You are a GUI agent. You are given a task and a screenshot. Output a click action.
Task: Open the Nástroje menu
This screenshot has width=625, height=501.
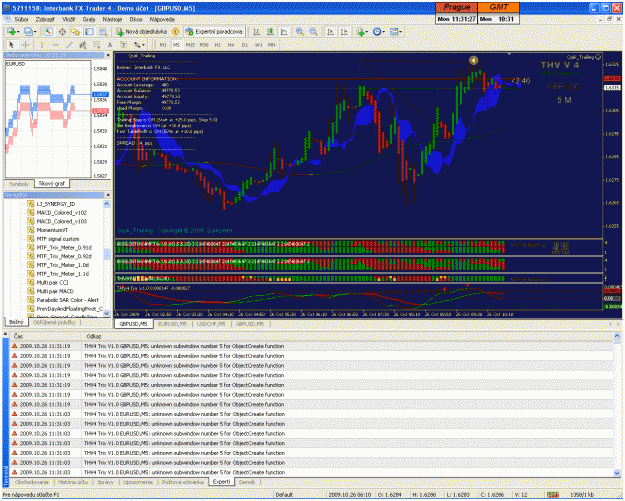coord(112,19)
